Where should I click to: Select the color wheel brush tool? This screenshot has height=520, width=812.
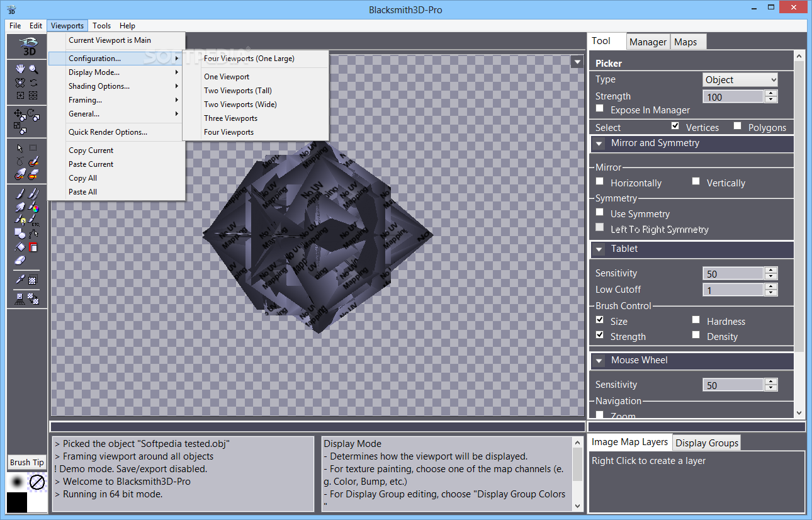[x=33, y=206]
